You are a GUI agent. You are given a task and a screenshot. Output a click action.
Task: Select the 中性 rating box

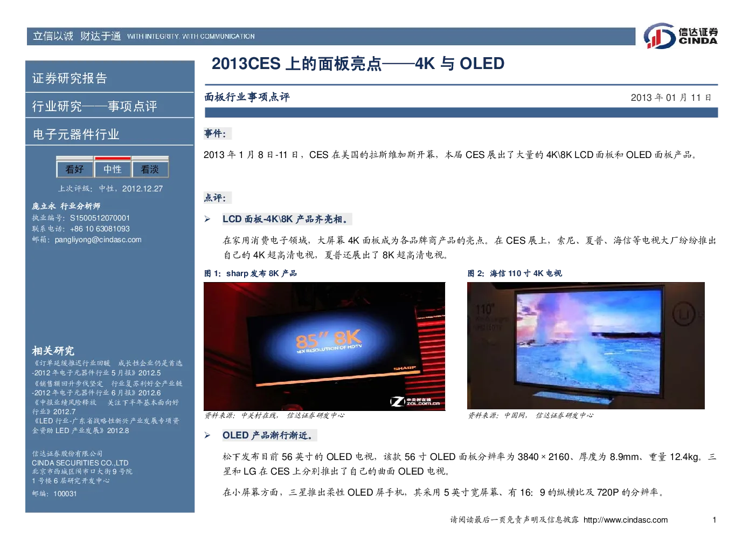coord(113,169)
